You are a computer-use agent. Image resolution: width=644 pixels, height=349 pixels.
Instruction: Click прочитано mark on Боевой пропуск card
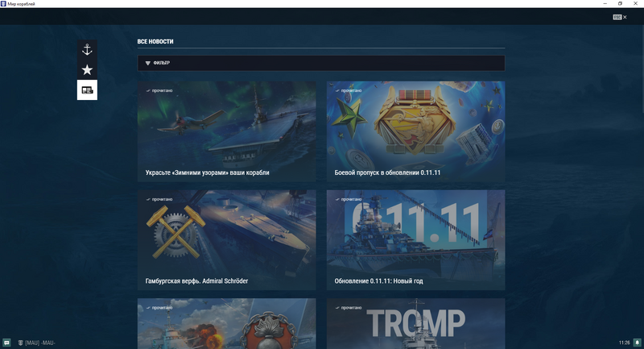pyautogui.click(x=349, y=90)
